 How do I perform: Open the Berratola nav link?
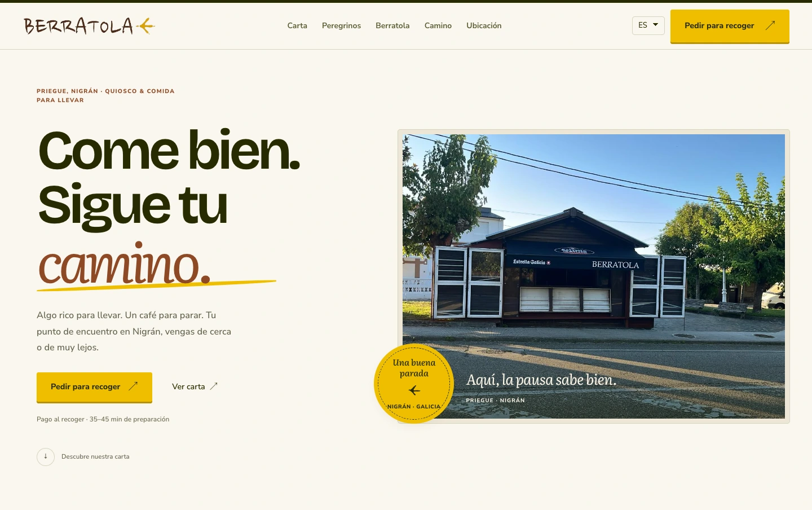[392, 25]
